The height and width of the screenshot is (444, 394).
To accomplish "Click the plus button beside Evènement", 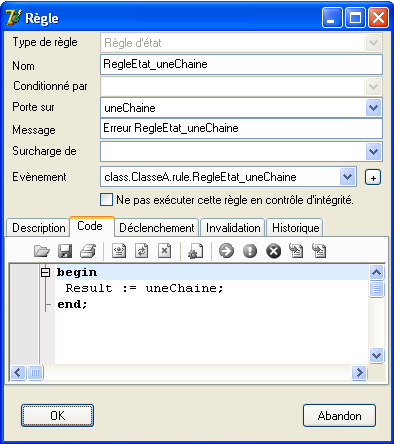I will click(x=373, y=177).
